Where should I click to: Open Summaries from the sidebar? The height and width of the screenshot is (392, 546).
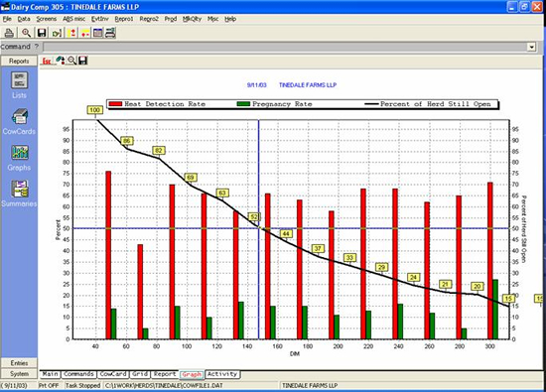[19, 194]
